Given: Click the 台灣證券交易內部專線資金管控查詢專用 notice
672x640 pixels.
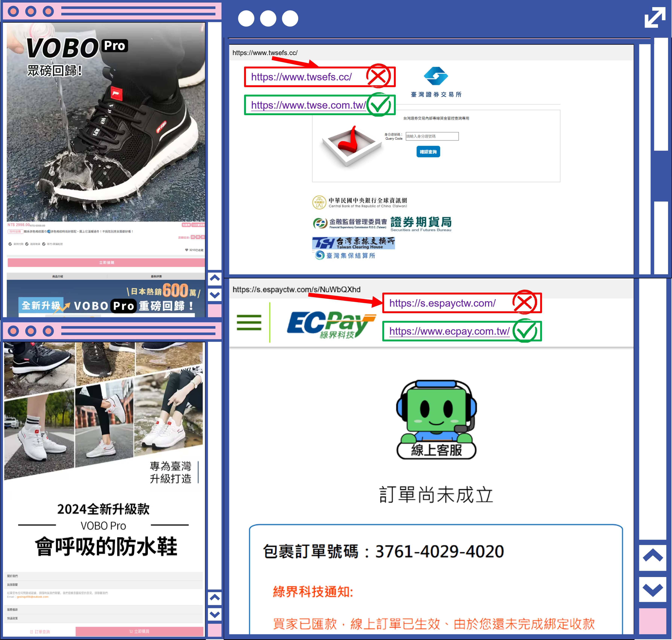Looking at the screenshot, I should coord(436,118).
